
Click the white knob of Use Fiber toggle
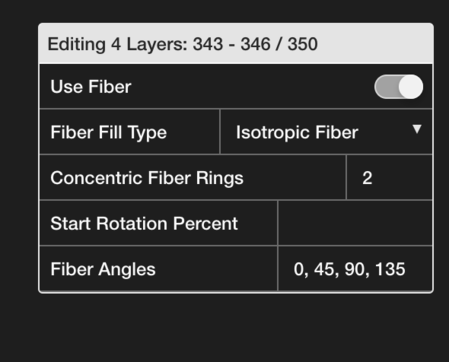tap(411, 87)
